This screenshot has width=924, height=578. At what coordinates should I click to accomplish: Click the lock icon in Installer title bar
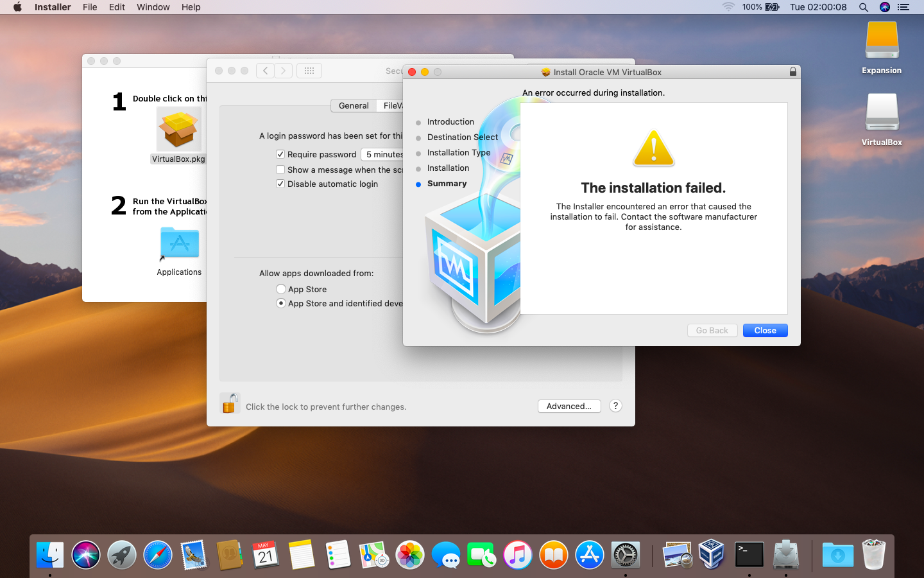tap(793, 72)
